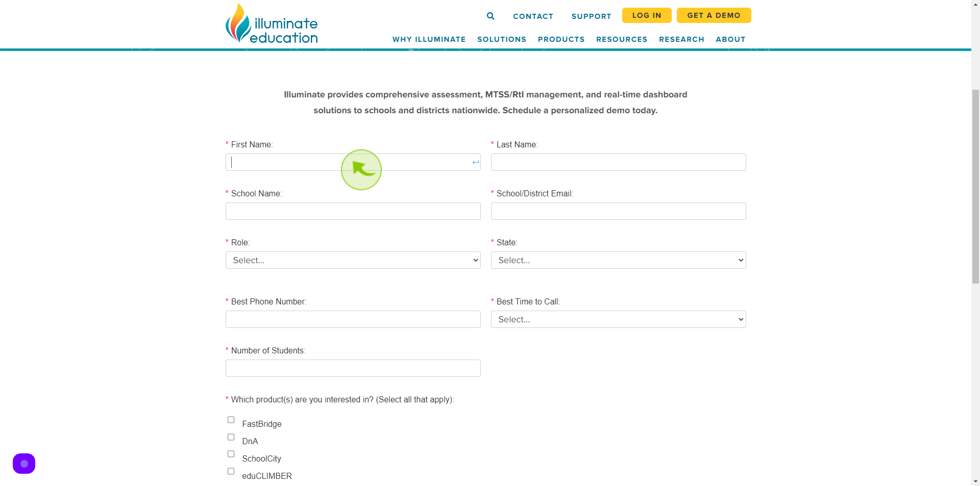Screen dimensions: 980x486
Task: Click the Get a Demo button
Action: [714, 15]
